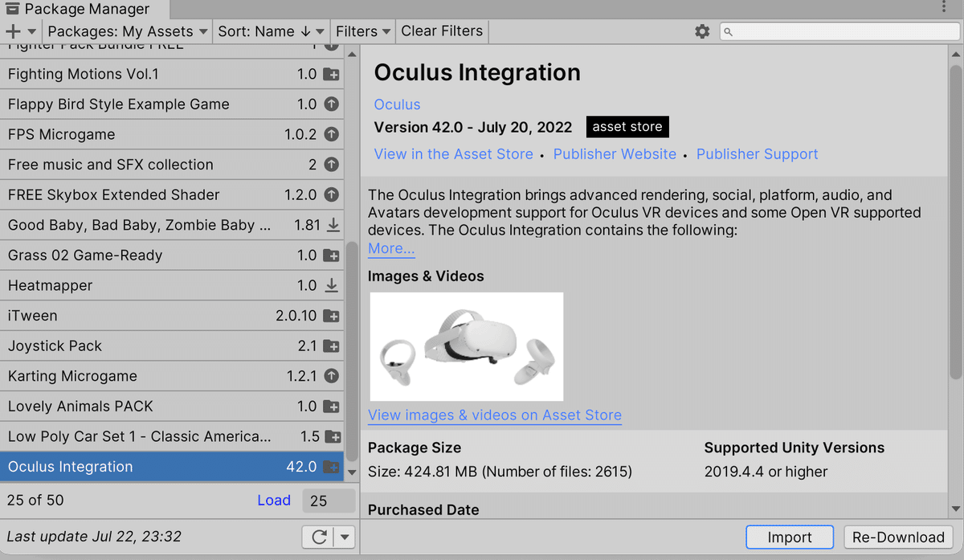Click details panel scroll down arrow
This screenshot has height=560, width=964.
[x=956, y=509]
